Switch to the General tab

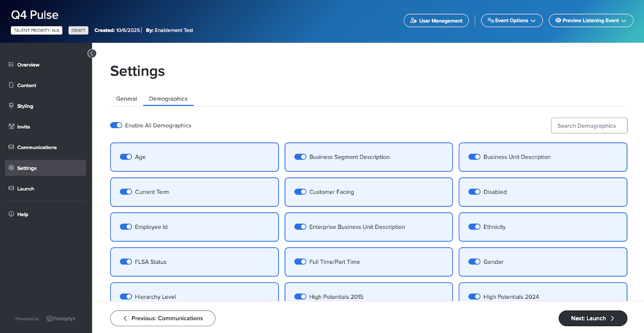pos(126,99)
